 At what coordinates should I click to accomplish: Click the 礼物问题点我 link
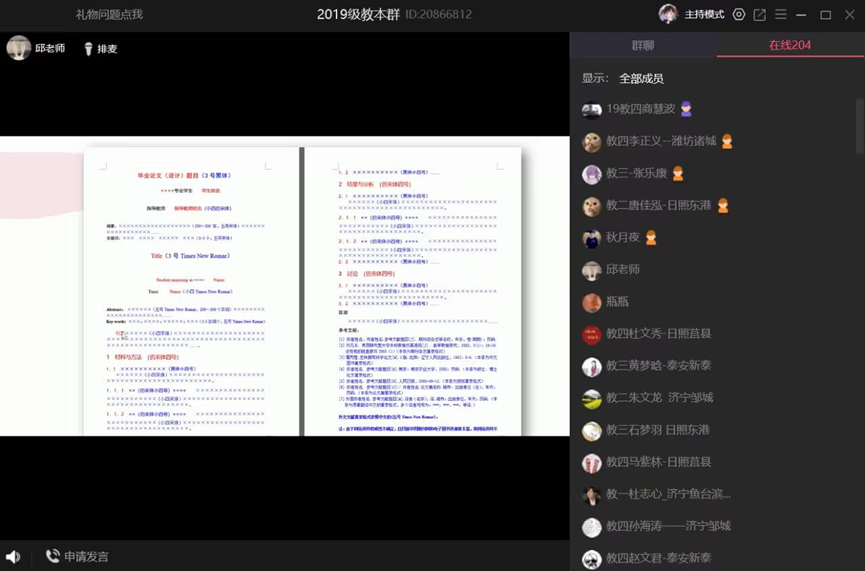pyautogui.click(x=109, y=14)
